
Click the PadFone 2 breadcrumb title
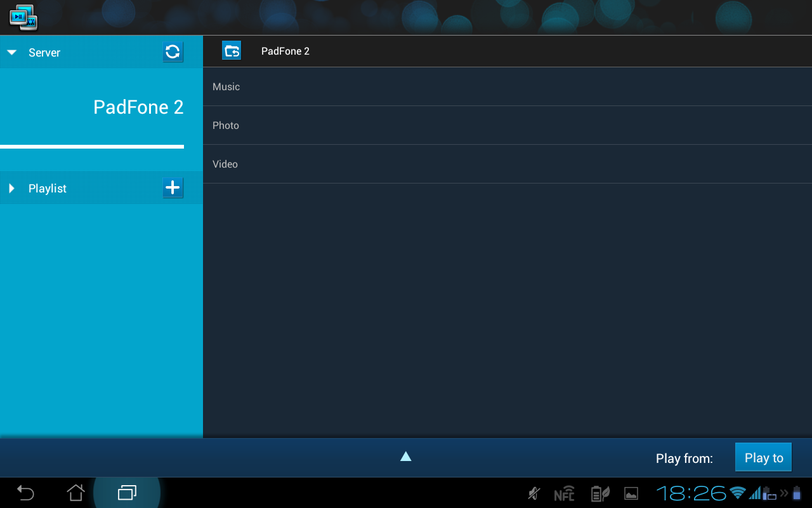click(285, 51)
